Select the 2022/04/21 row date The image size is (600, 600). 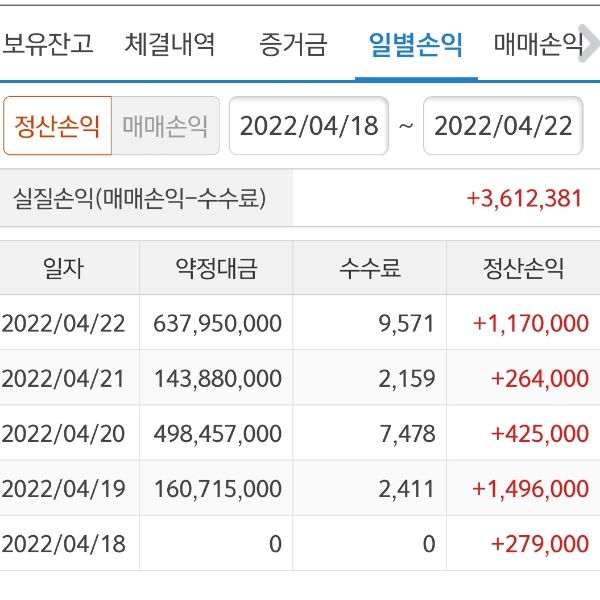click(x=63, y=378)
